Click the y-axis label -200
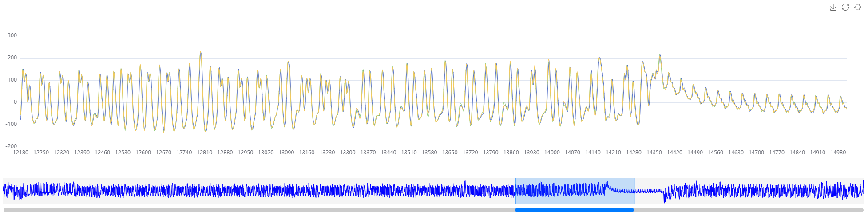Viewport: 868px width, 219px height. [x=11, y=146]
